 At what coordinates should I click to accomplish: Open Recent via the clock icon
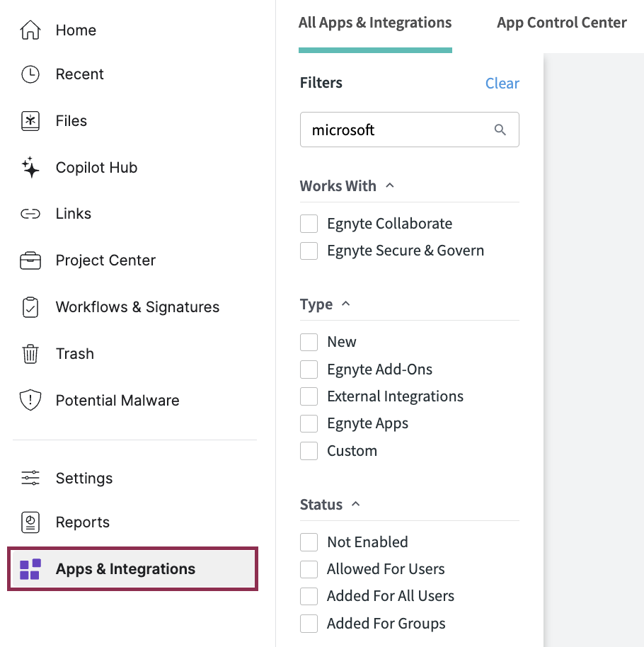pyautogui.click(x=30, y=74)
